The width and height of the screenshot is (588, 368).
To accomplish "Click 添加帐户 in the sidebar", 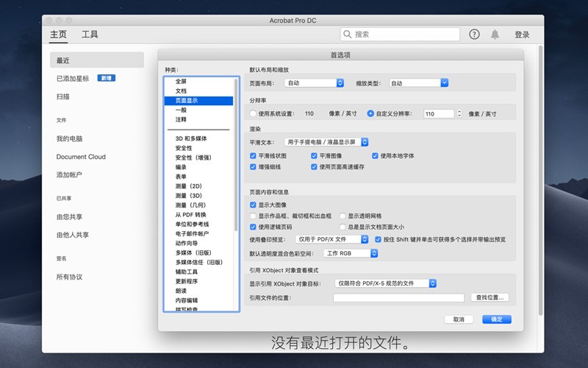I will (69, 174).
